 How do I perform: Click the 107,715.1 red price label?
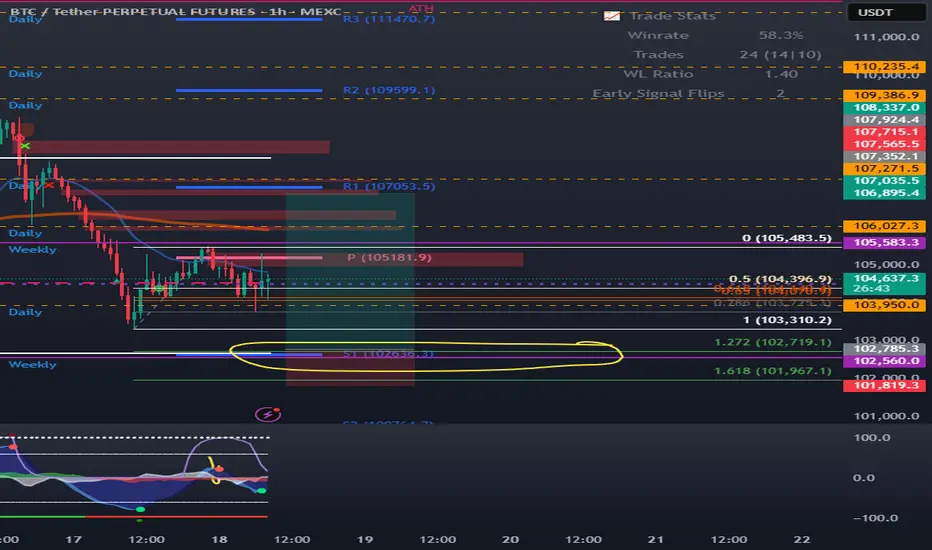[884, 132]
